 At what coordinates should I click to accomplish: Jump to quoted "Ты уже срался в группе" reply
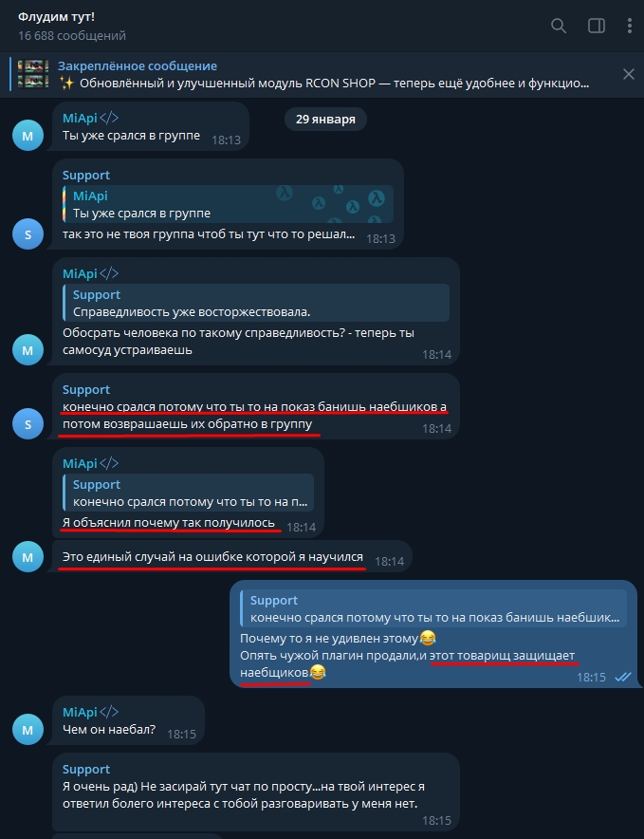tap(229, 204)
